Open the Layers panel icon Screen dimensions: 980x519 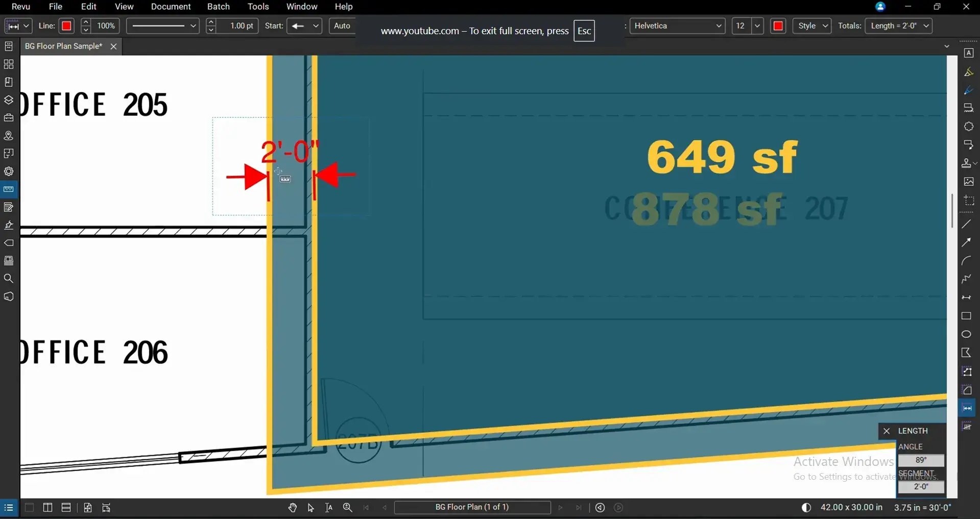pyautogui.click(x=9, y=100)
